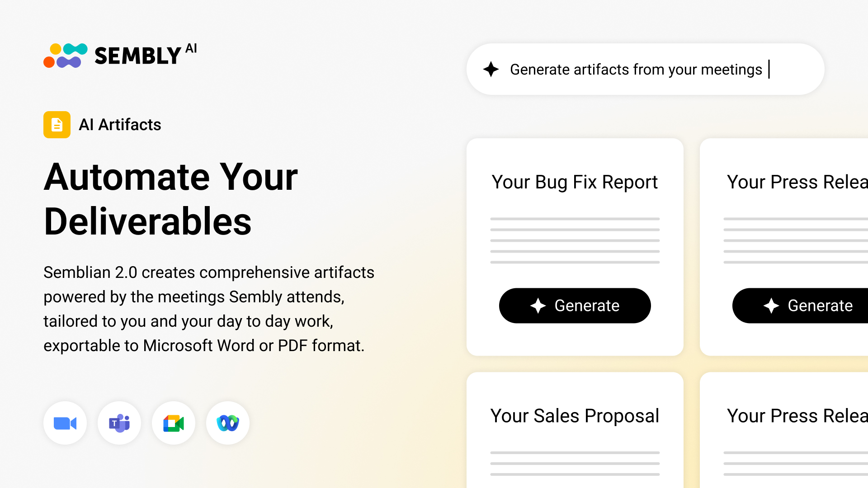
Task: Select the Microsoft Teams icon
Action: (x=119, y=423)
